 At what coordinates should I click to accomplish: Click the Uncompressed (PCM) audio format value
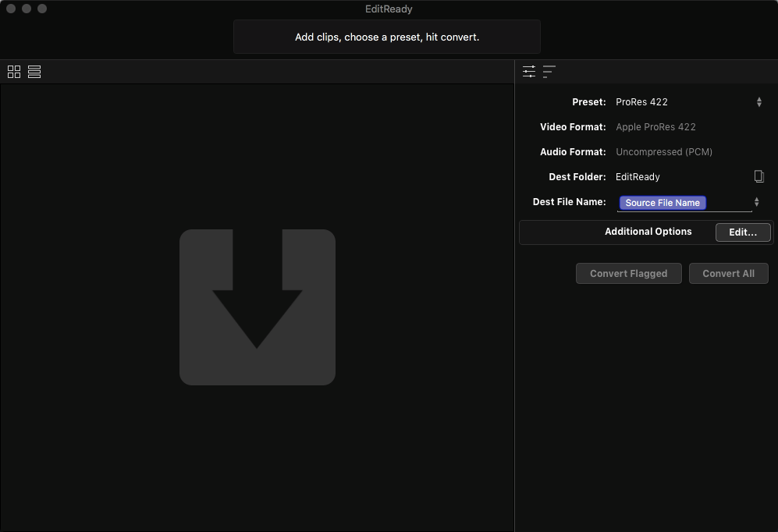(x=663, y=152)
